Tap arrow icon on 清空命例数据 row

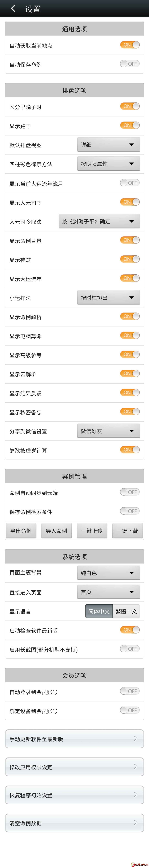[135, 823]
